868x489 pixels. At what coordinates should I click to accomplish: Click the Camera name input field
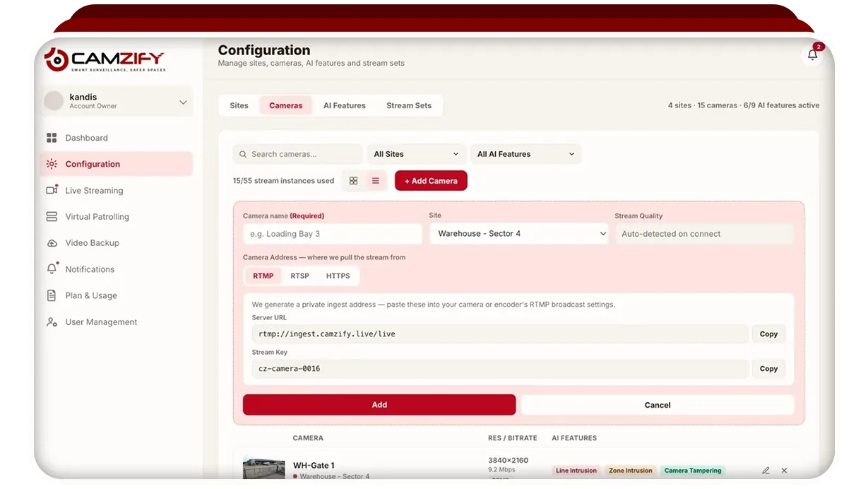coord(333,234)
